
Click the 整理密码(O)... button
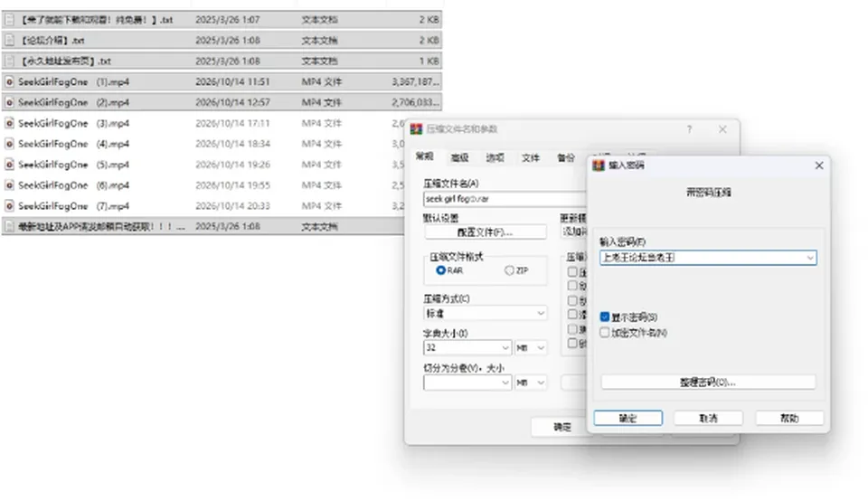coord(708,383)
